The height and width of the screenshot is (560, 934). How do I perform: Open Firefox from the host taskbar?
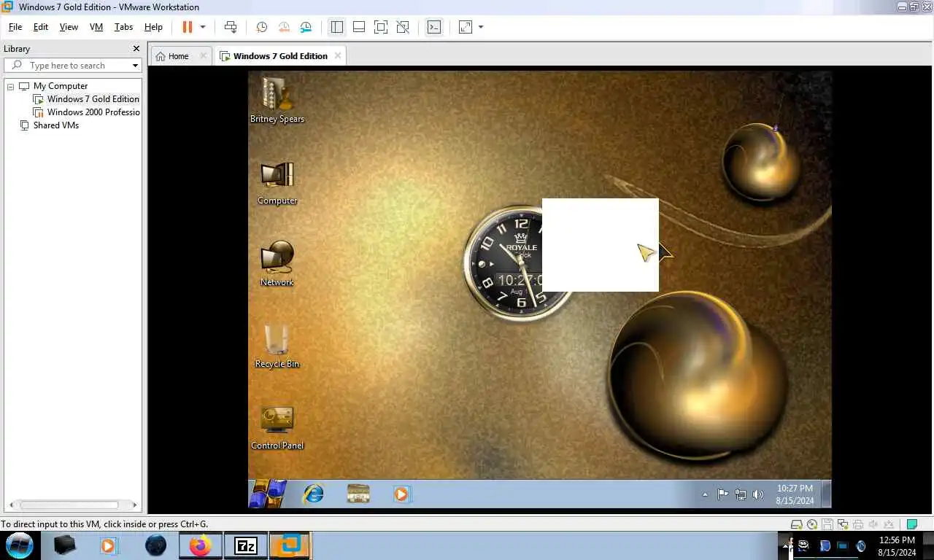tap(200, 545)
